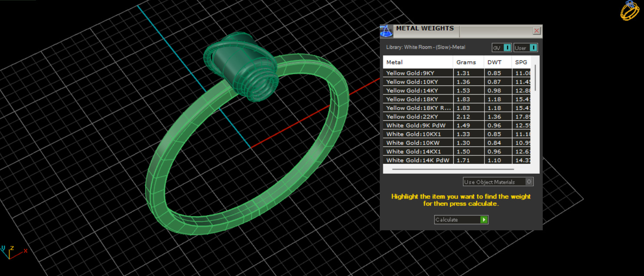The width and height of the screenshot is (644, 276).
Task: Toggle the GV library switch
Action: coord(507,48)
